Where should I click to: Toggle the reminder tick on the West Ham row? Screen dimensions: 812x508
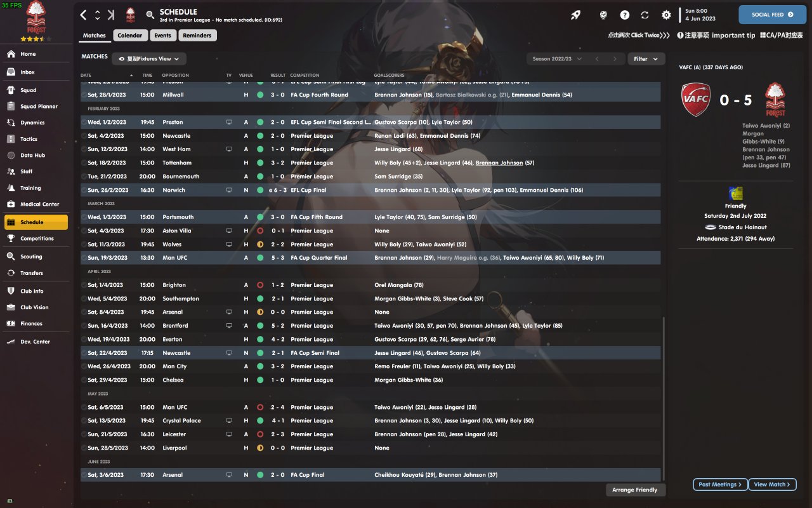point(84,149)
